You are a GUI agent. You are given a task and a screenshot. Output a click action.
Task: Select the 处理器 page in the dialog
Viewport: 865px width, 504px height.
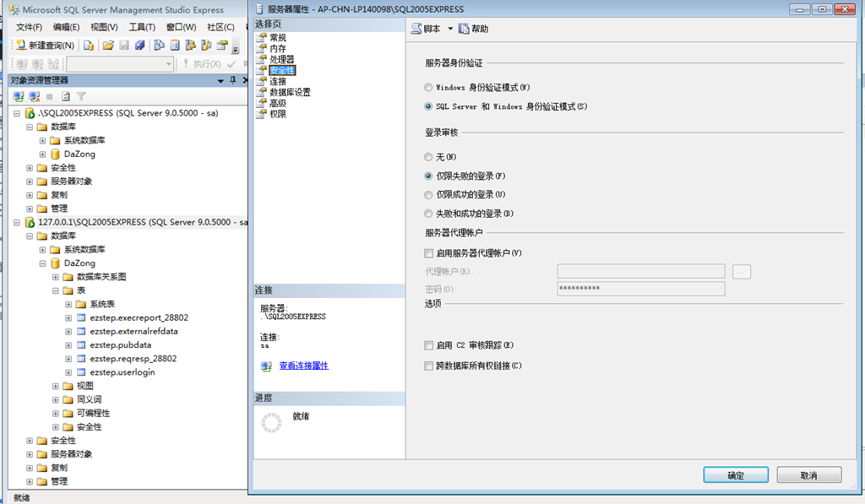coord(282,60)
